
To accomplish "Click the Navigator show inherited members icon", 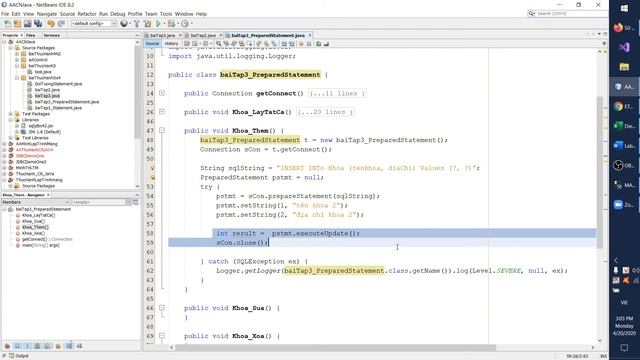I will tap(7, 346).
